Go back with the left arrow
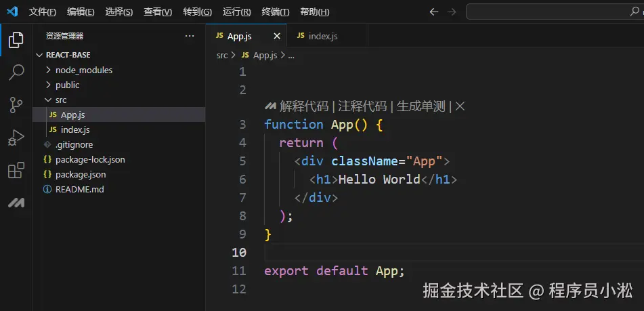The width and height of the screenshot is (644, 311). 433,12
